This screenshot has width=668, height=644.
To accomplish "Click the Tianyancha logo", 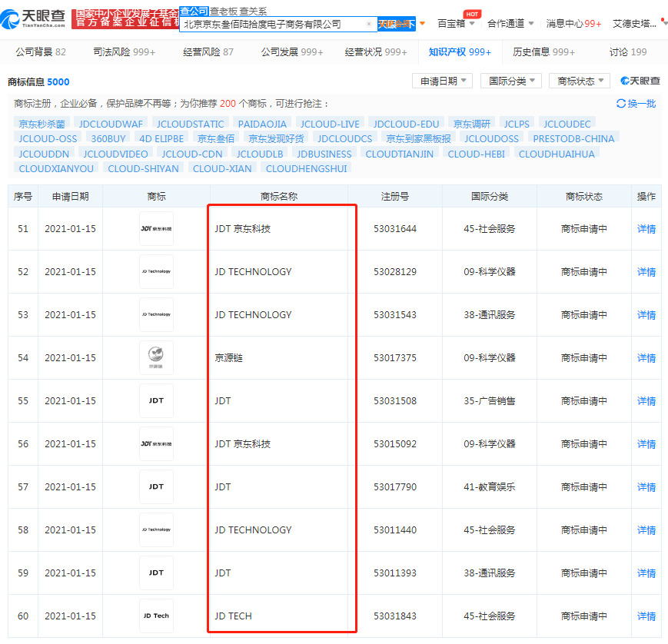I will [33, 18].
